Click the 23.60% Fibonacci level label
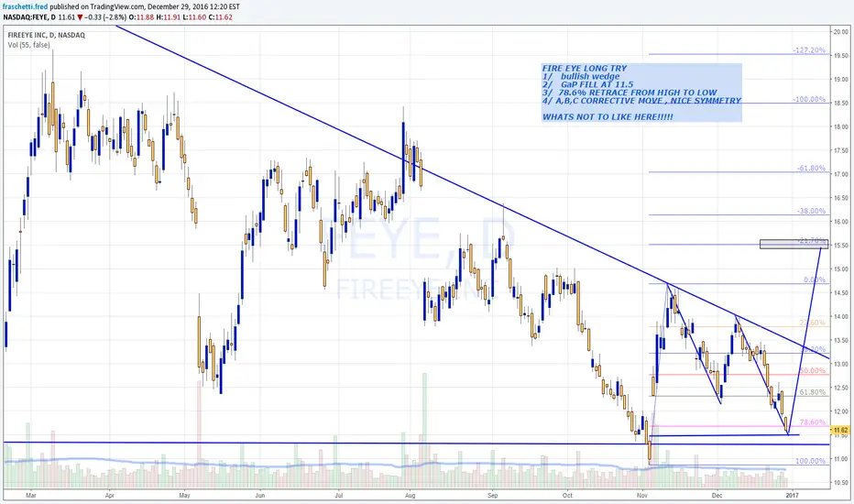This screenshot has height=504, width=854. pos(813,323)
